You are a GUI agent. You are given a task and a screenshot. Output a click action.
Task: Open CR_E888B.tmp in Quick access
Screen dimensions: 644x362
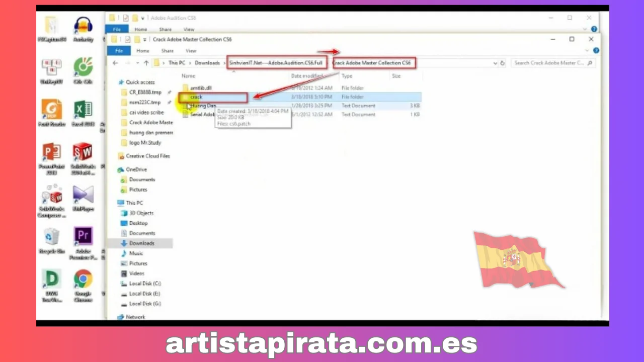click(145, 92)
